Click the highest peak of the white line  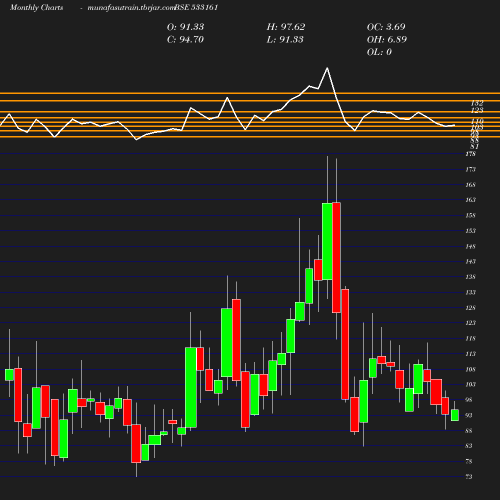click(327, 68)
